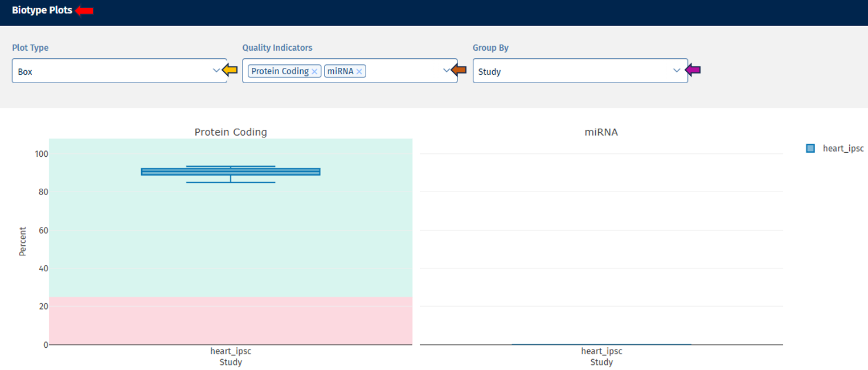Expand the Plot Type dropdown chevron
This screenshot has height=370, width=868.
[x=216, y=71]
